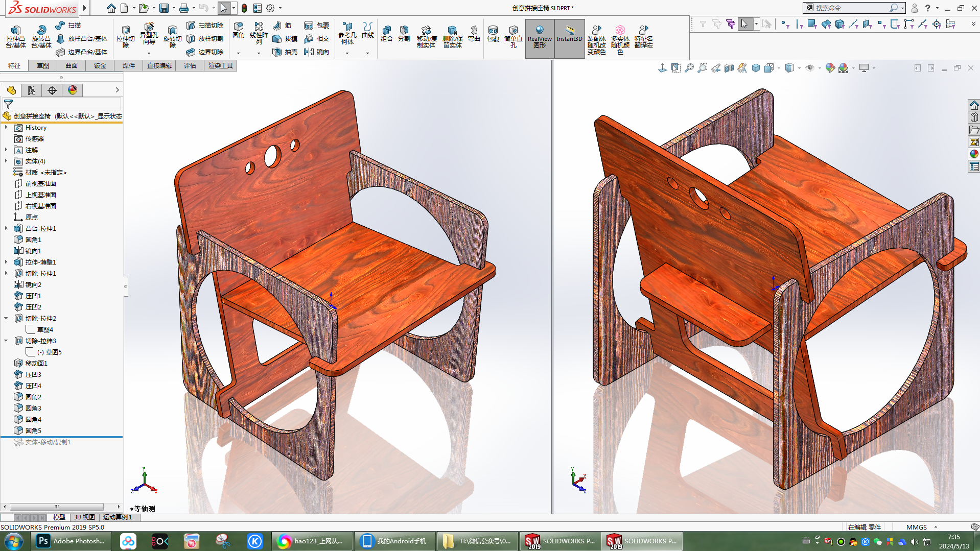
Task: Open the 渲染工具 render tools tab
Action: tap(221, 66)
